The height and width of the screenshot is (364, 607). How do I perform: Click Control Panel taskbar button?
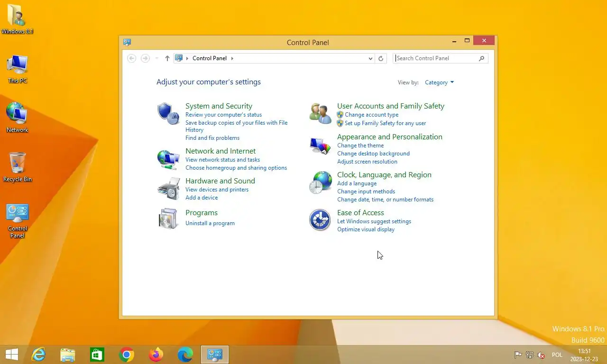tap(215, 355)
